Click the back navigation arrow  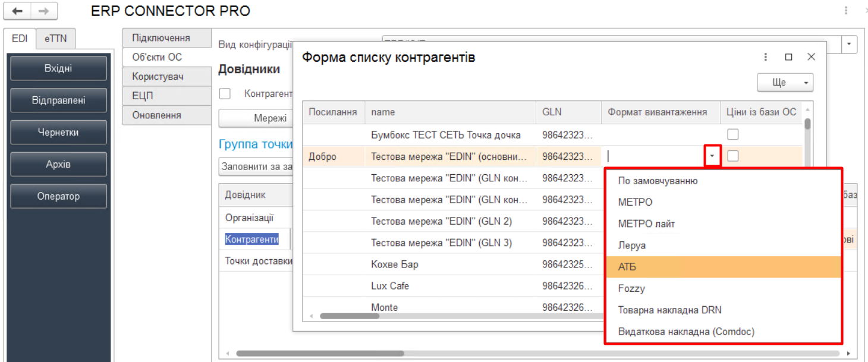(x=17, y=11)
